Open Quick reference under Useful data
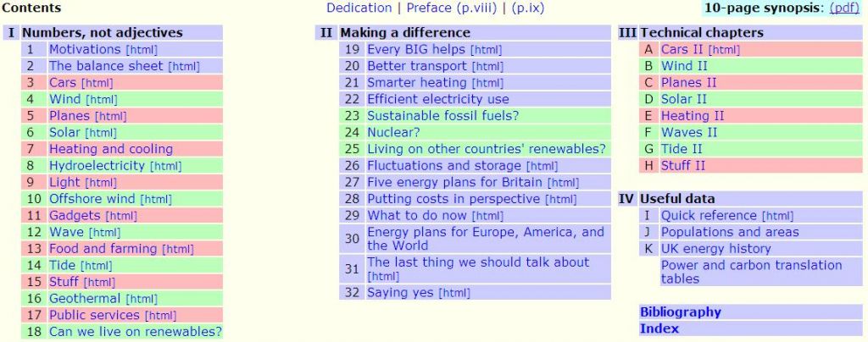Screen dimensions: 868x342 [x=709, y=216]
